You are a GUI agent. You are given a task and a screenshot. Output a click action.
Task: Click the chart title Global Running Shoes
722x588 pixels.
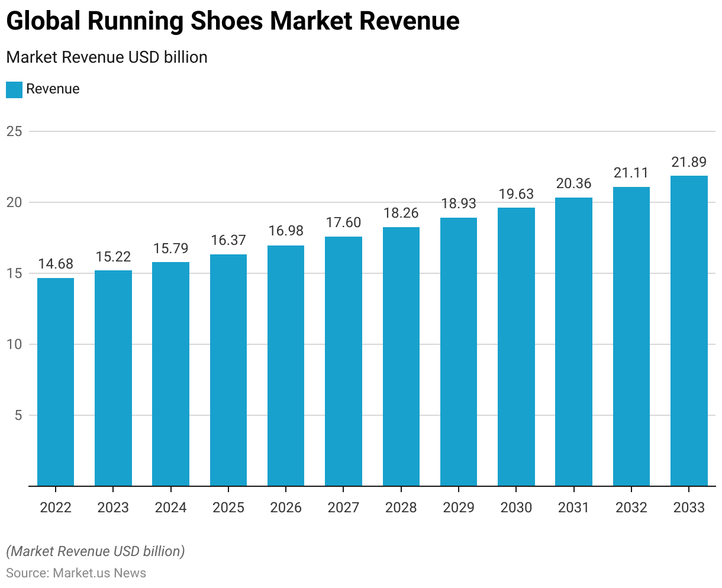[x=233, y=21]
